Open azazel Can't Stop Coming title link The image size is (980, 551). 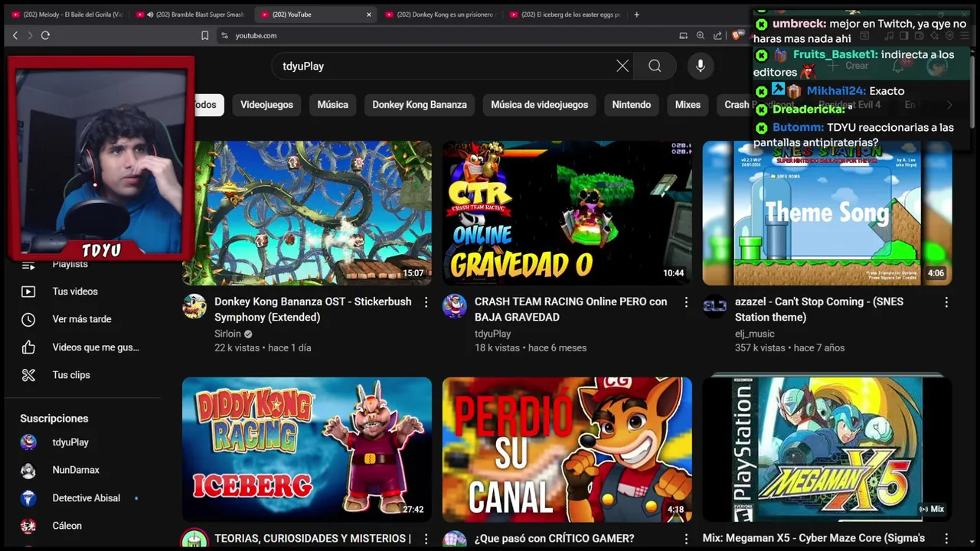point(819,309)
